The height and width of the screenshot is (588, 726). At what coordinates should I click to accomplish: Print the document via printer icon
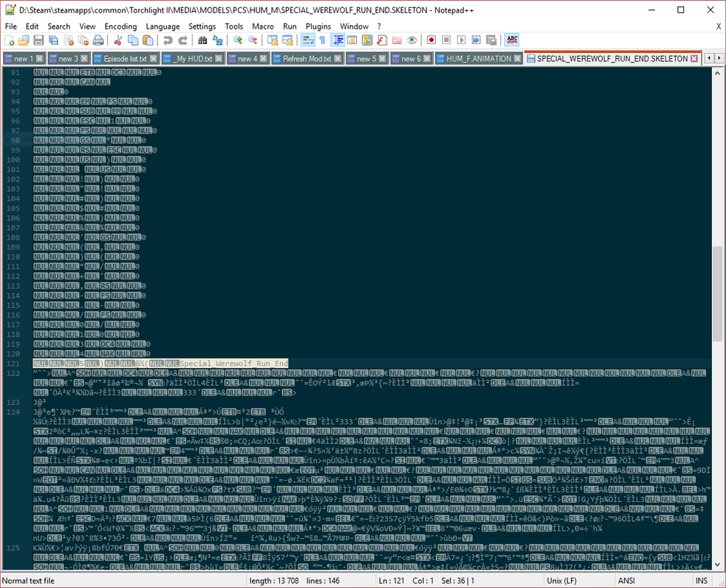tap(98, 40)
